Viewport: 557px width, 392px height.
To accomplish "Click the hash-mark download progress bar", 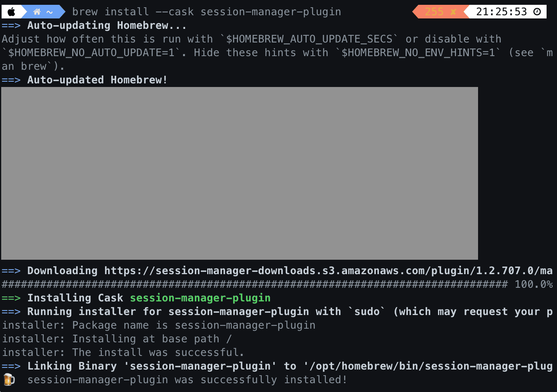I will click(x=255, y=285).
